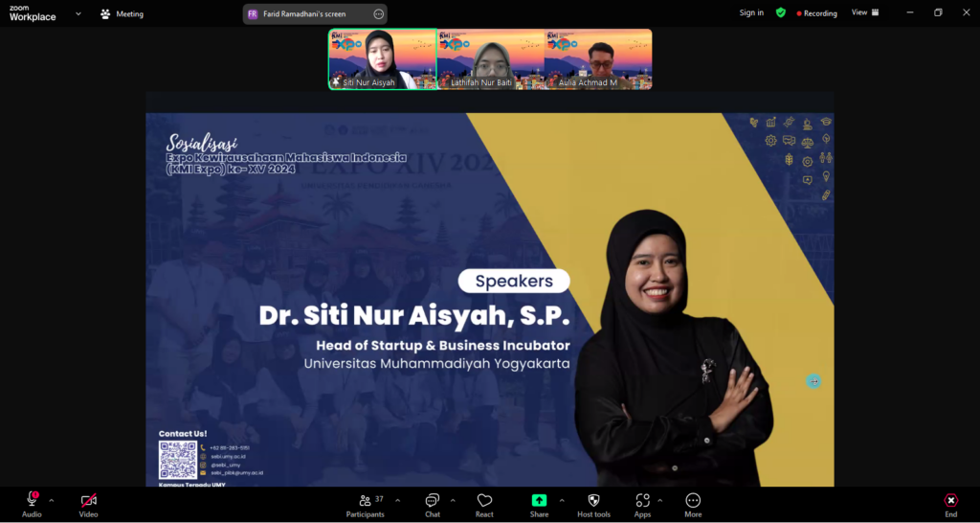Viewport: 980px width, 523px height.
Task: Open options for Farid Ramadhani's screen
Action: click(379, 13)
